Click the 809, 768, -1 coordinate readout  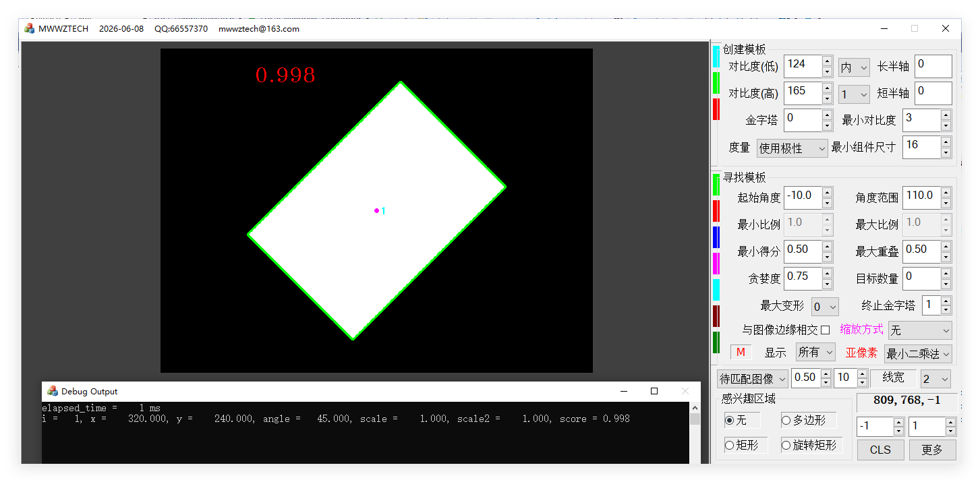coord(906,400)
